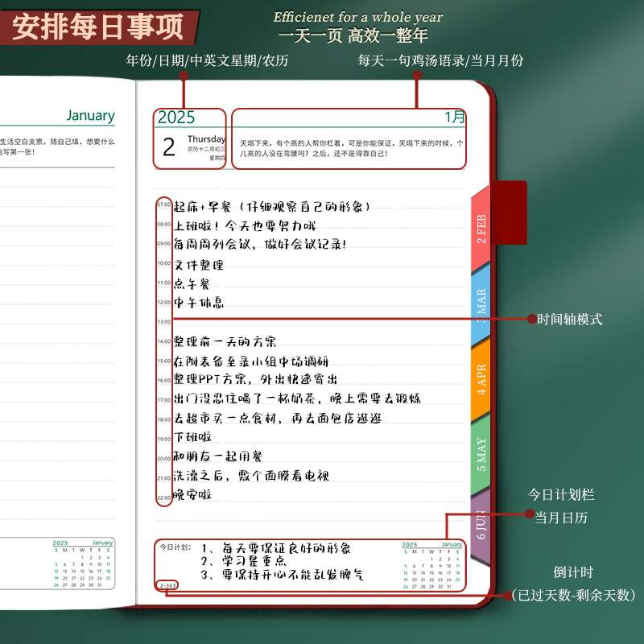Click the (已过天数-剩余天数) caption
This screenshot has height=644, width=644.
point(574,595)
